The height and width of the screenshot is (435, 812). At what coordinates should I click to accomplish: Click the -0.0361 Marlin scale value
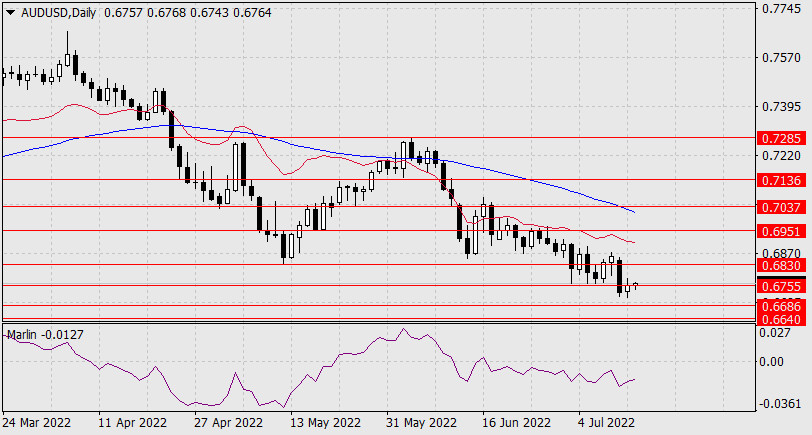point(781,404)
